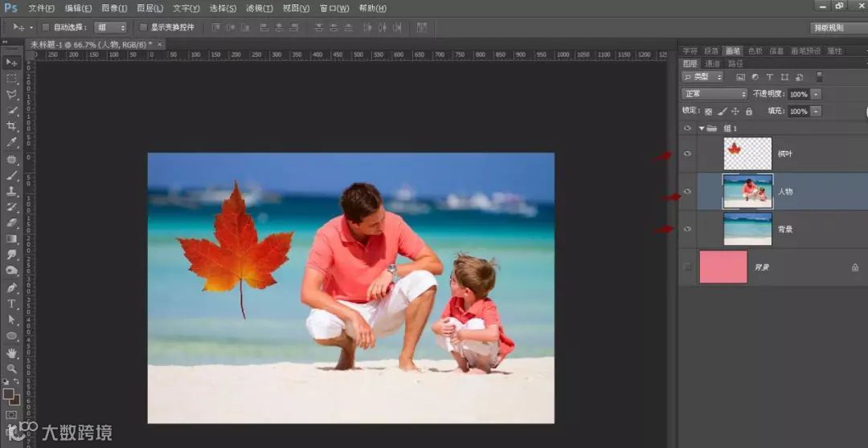Open the 滤镜(T) menu

pyautogui.click(x=260, y=8)
